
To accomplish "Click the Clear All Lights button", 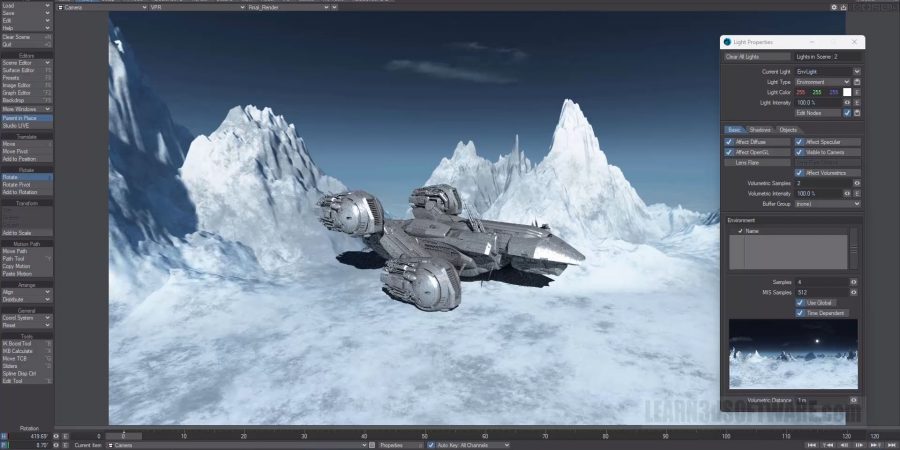I will click(x=756, y=57).
